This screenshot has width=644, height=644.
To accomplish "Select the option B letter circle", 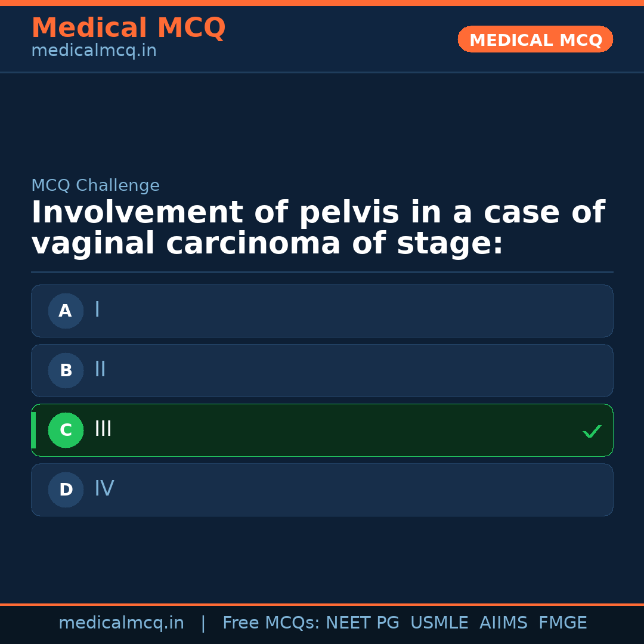I will click(x=66, y=370).
